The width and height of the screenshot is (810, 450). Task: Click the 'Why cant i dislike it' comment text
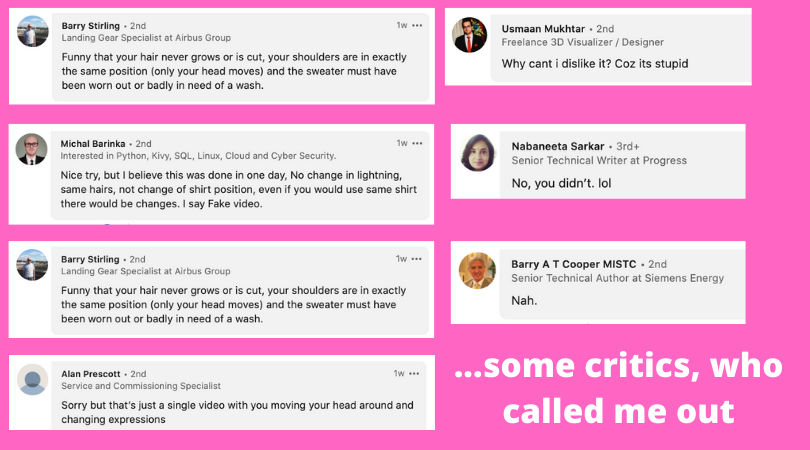tap(595, 64)
